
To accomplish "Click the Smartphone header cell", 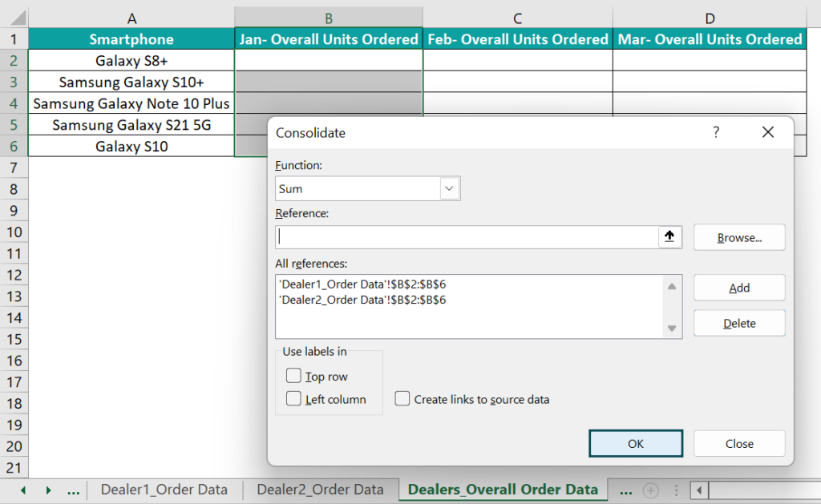I will tap(131, 38).
